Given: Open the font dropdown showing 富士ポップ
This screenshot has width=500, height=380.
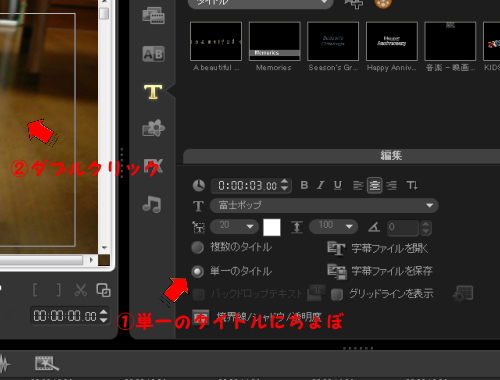Looking at the screenshot, I should click(324, 205).
